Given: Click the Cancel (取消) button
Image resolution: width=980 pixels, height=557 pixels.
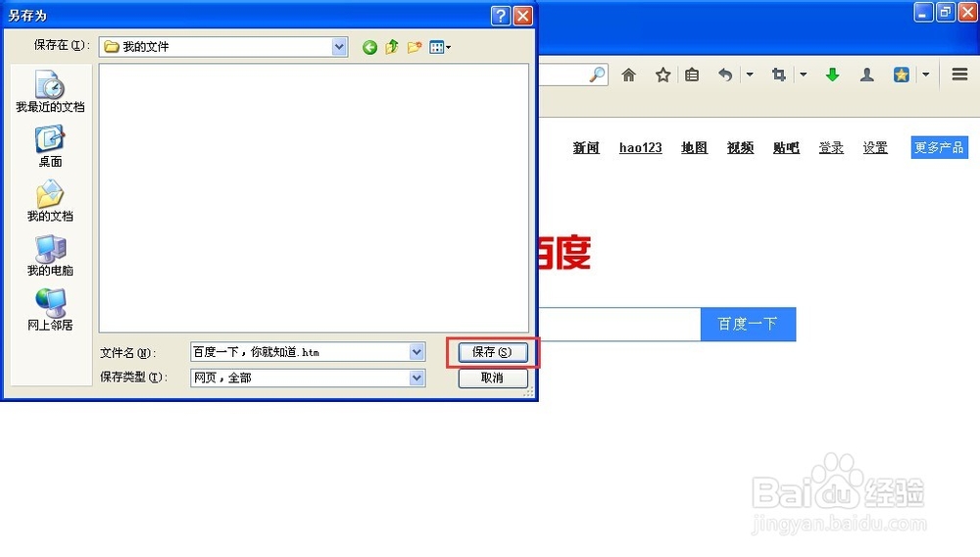Looking at the screenshot, I should click(493, 378).
